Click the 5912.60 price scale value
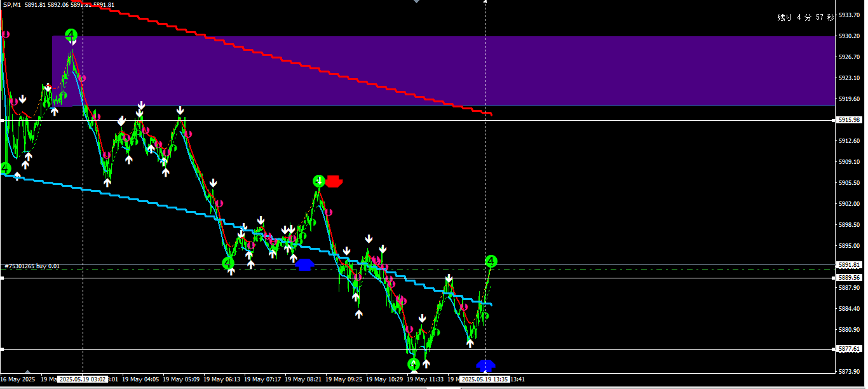The height and width of the screenshot is (389, 868). tap(850, 141)
